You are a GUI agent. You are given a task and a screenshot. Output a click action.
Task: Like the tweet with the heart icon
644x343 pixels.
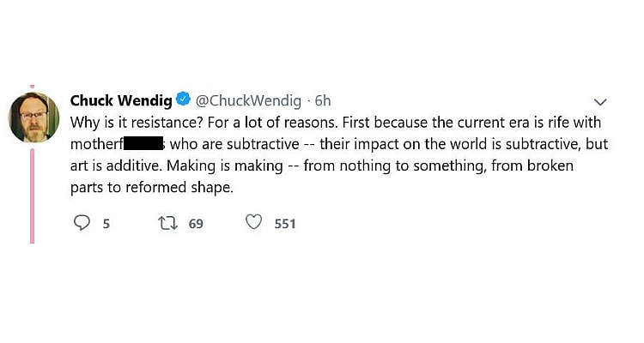coord(253,223)
